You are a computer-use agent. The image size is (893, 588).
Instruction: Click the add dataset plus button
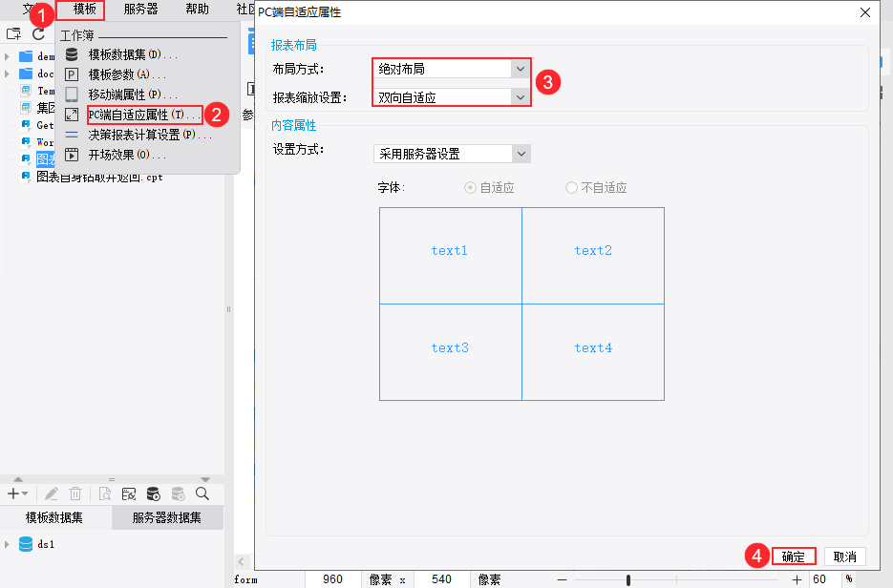coord(17,493)
